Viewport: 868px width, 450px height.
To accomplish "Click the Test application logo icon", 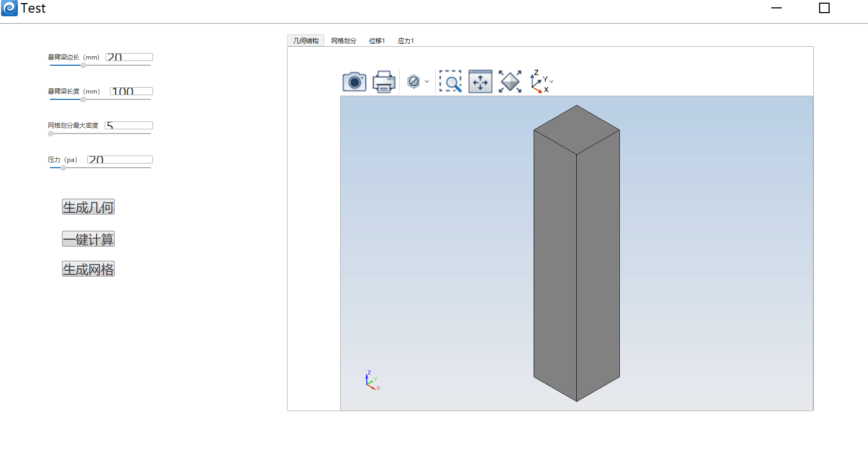I will point(9,8).
